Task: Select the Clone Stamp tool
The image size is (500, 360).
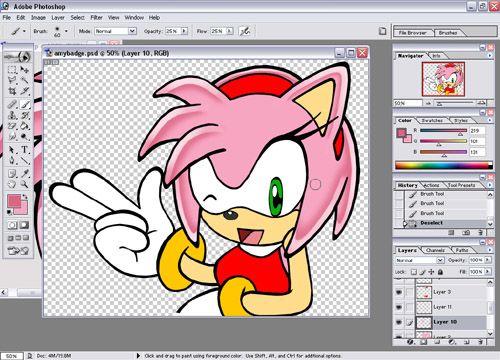Action: [x=12, y=115]
